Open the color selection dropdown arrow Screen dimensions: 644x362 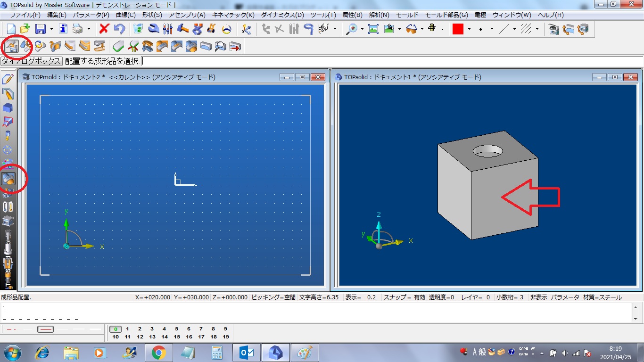click(469, 29)
